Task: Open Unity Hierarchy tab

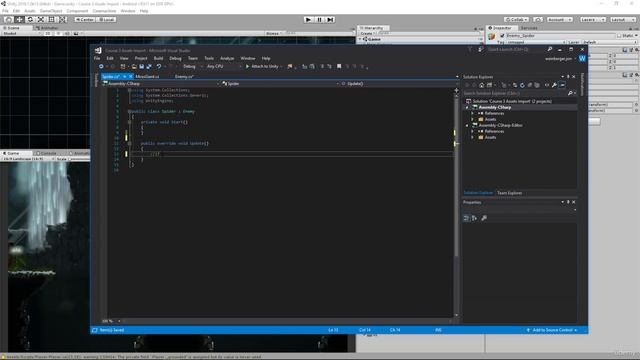Action: click(373, 28)
